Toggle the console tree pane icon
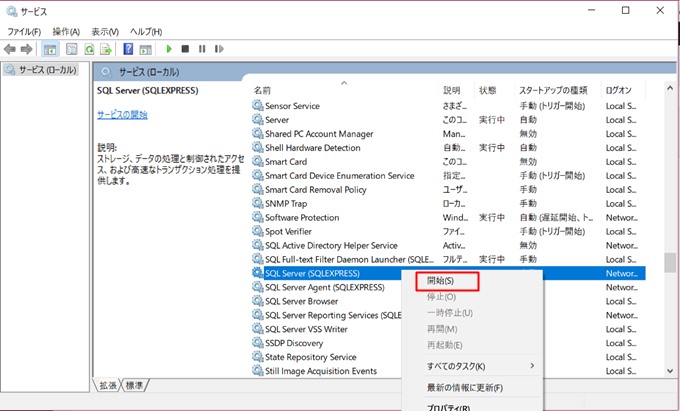 tap(50, 49)
